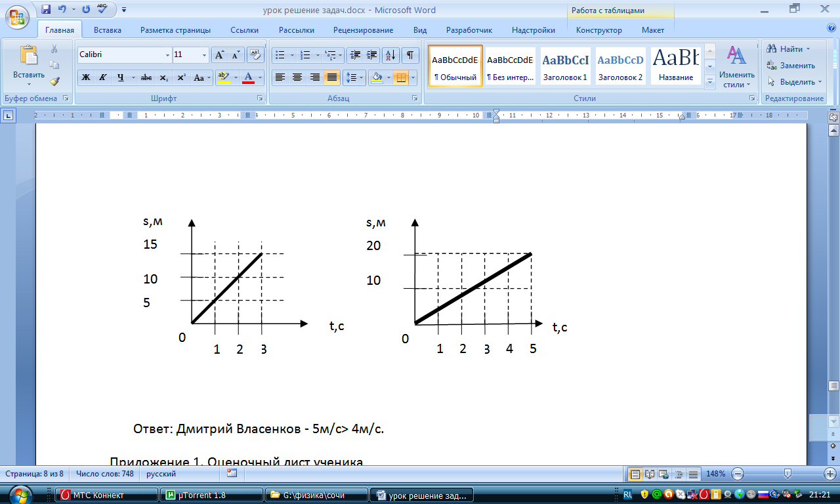Cut selection with the scissors icon

coord(54,49)
